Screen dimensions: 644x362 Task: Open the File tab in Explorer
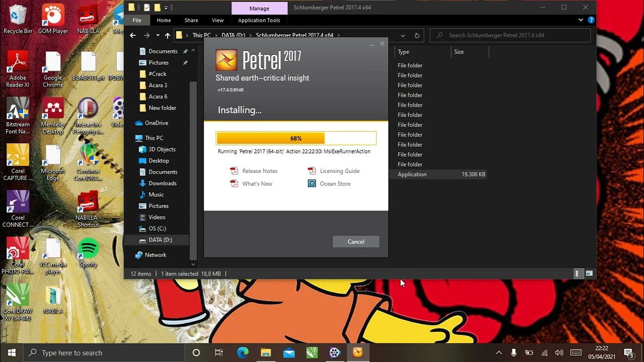click(x=137, y=20)
